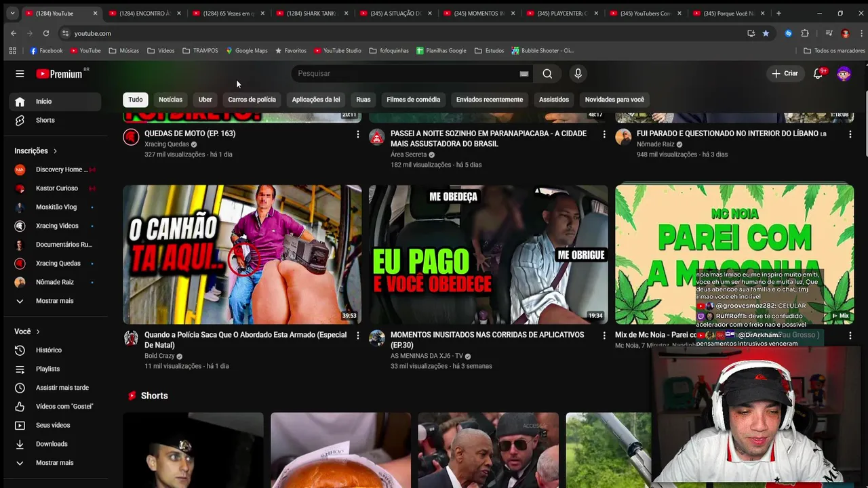Open the tab search dropdown arrow
This screenshot has width=868, height=488.
click(12, 14)
